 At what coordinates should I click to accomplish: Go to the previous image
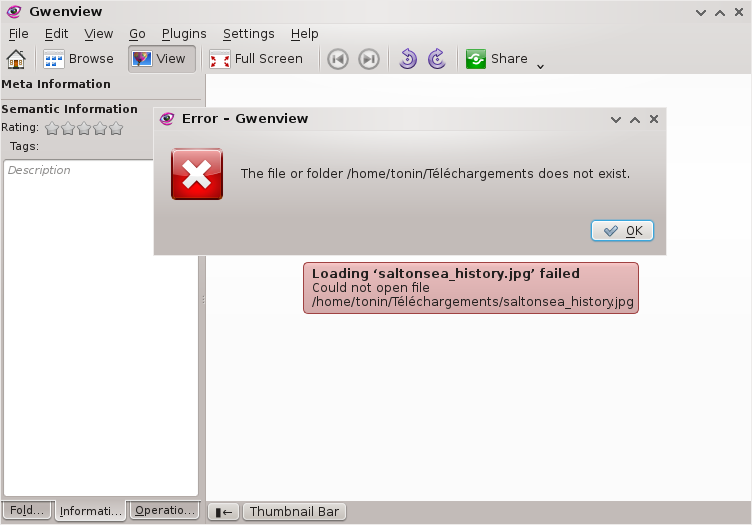point(338,59)
